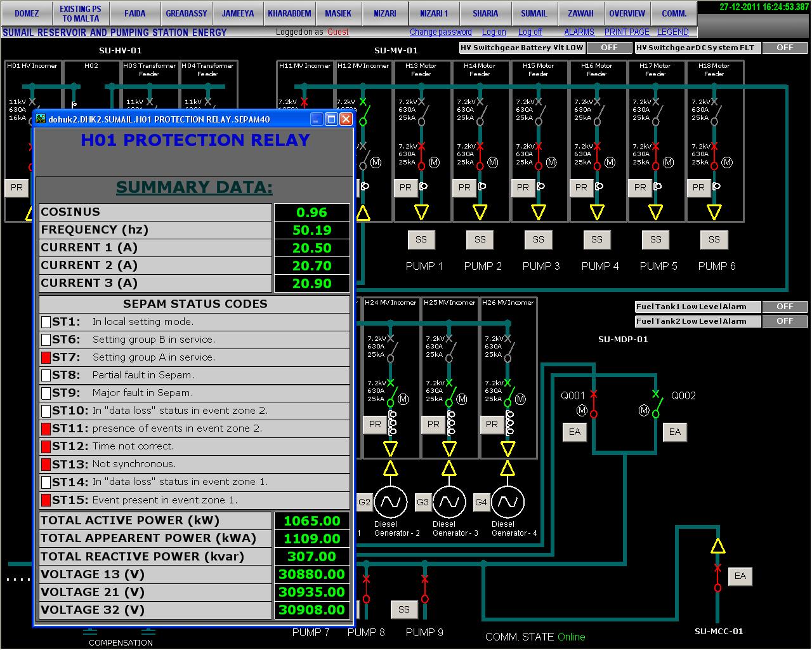Image resolution: width=812 pixels, height=650 pixels.
Task: Open the COMM. tab
Action: [x=674, y=13]
